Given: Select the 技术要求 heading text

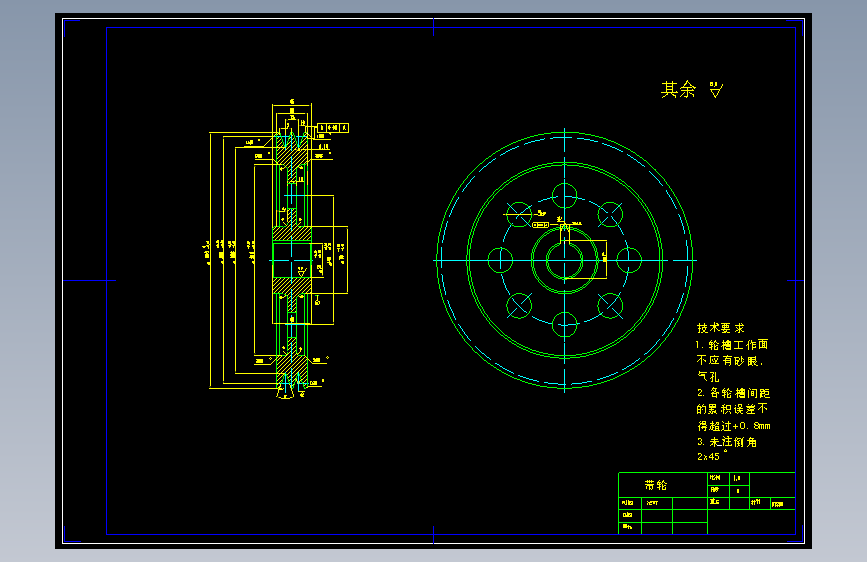Looking at the screenshot, I should click(x=720, y=328).
